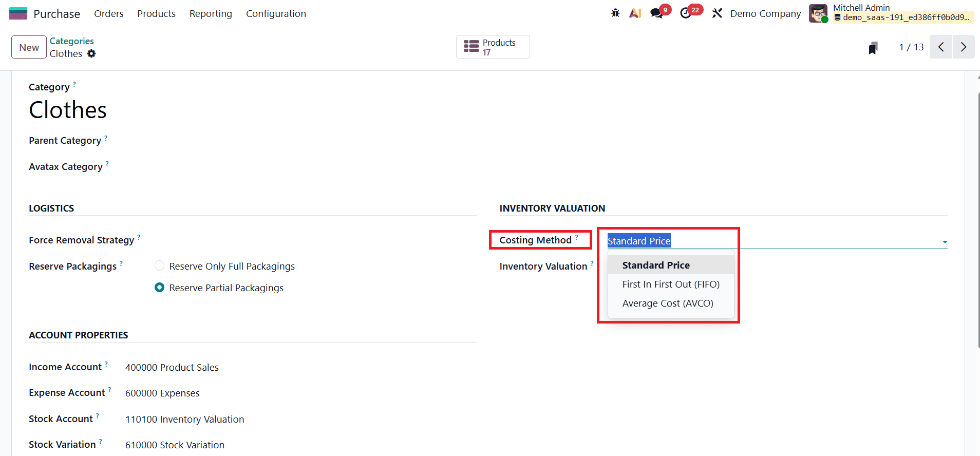The height and width of the screenshot is (456, 980).
Task: Open the debug bug icon menu
Action: coord(615,13)
